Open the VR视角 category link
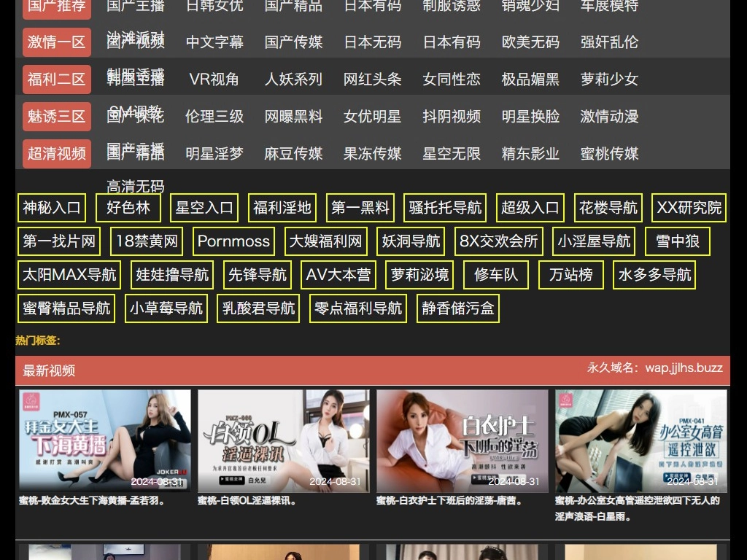 214,79
